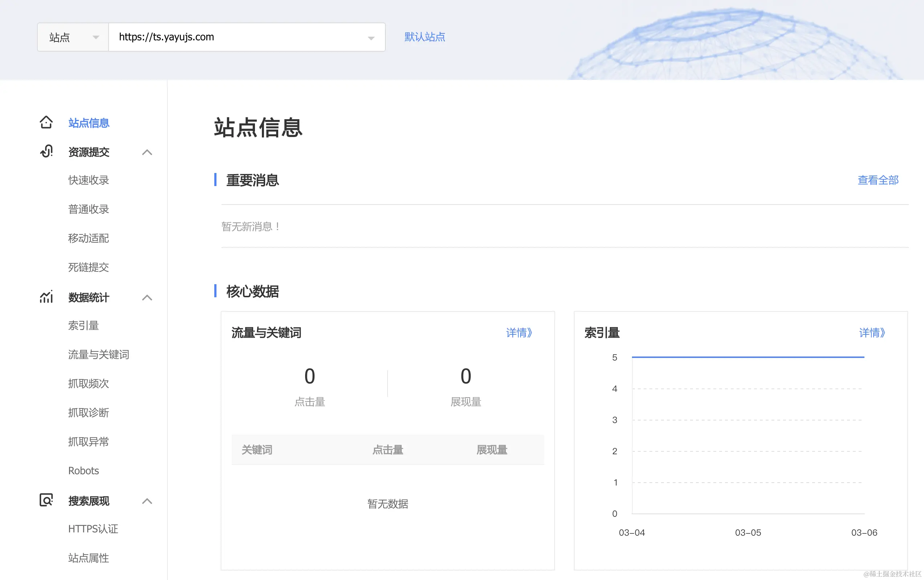Collapse the 资源提交 menu section

[147, 152]
